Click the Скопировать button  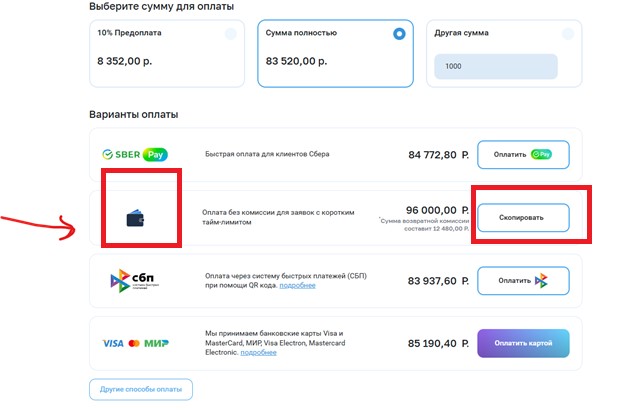[523, 218]
